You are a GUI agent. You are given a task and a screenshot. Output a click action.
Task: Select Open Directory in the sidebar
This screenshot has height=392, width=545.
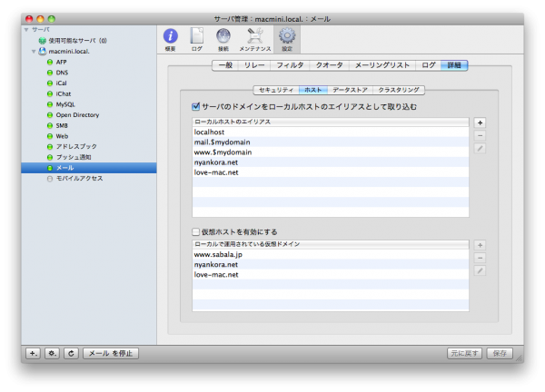coord(89,115)
